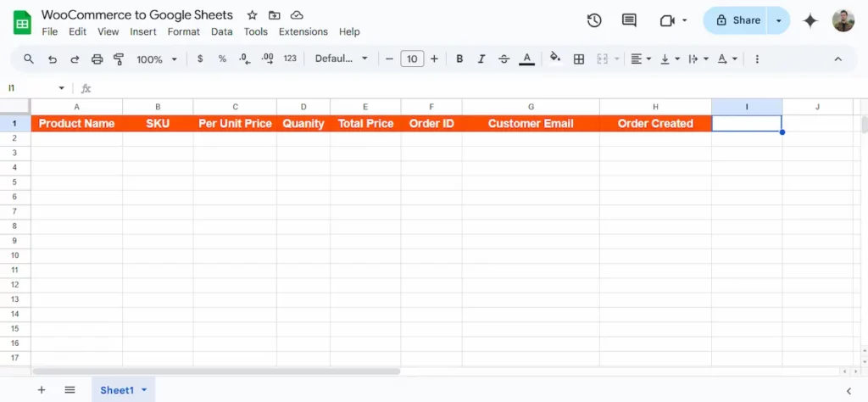The image size is (868, 402).
Task: Format as percent
Action: [222, 59]
